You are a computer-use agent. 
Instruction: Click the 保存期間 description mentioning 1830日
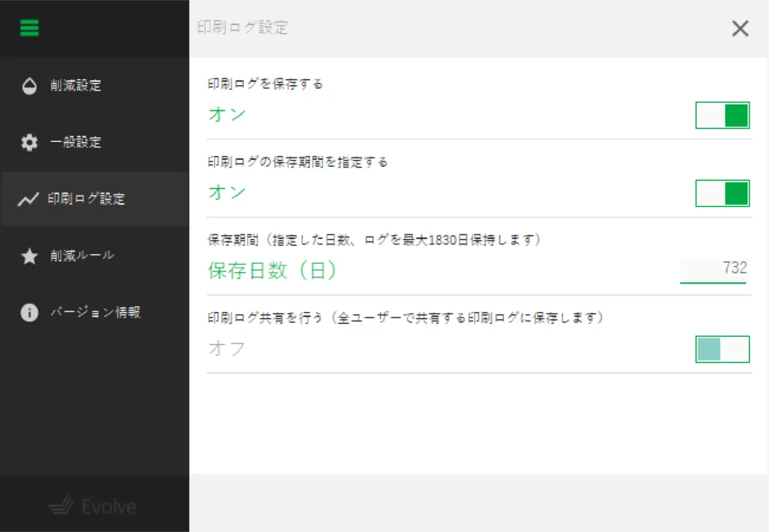[375, 240]
